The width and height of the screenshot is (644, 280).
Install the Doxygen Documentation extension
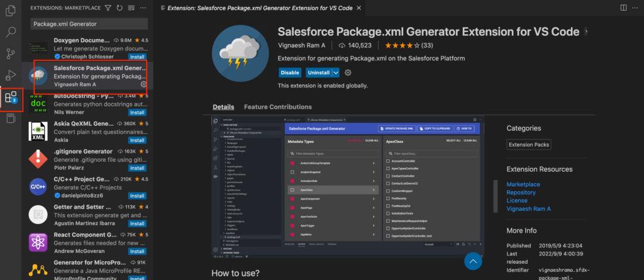[137, 57]
